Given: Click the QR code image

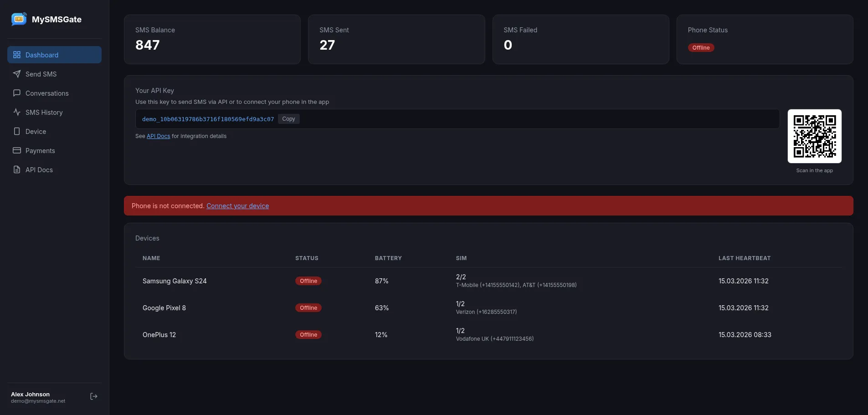Looking at the screenshot, I should pos(814,136).
